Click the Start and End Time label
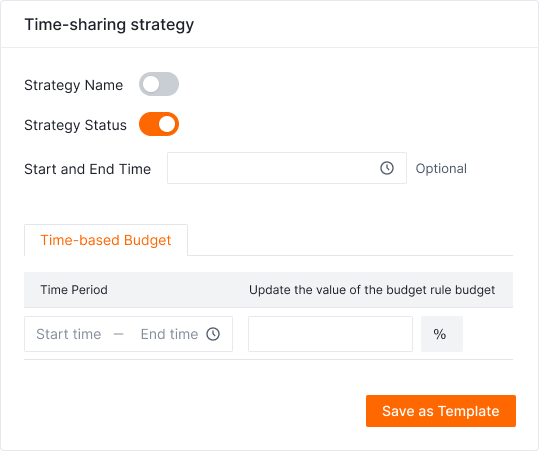539x451 pixels. (x=88, y=169)
